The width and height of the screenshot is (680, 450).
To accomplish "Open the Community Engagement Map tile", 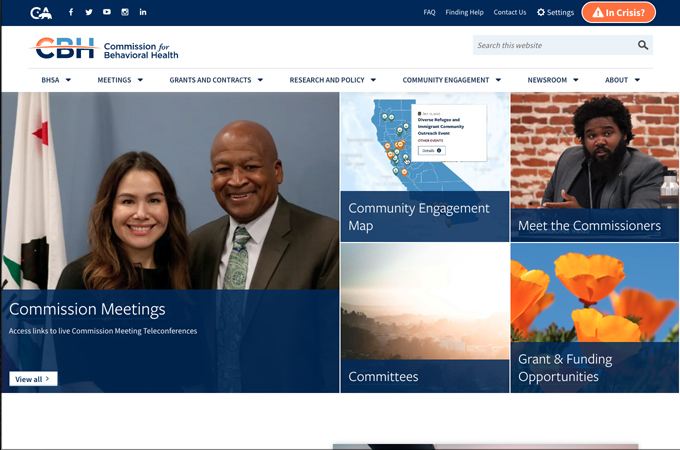I will tap(425, 167).
